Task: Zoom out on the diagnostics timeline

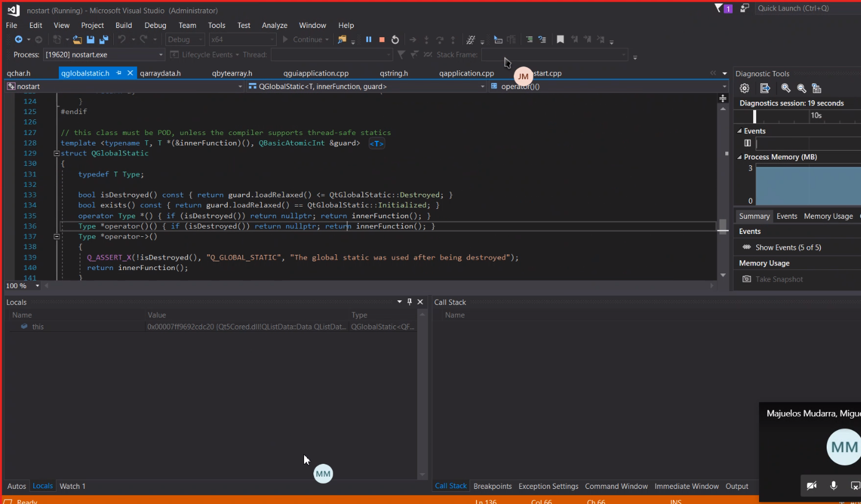Action: click(802, 88)
